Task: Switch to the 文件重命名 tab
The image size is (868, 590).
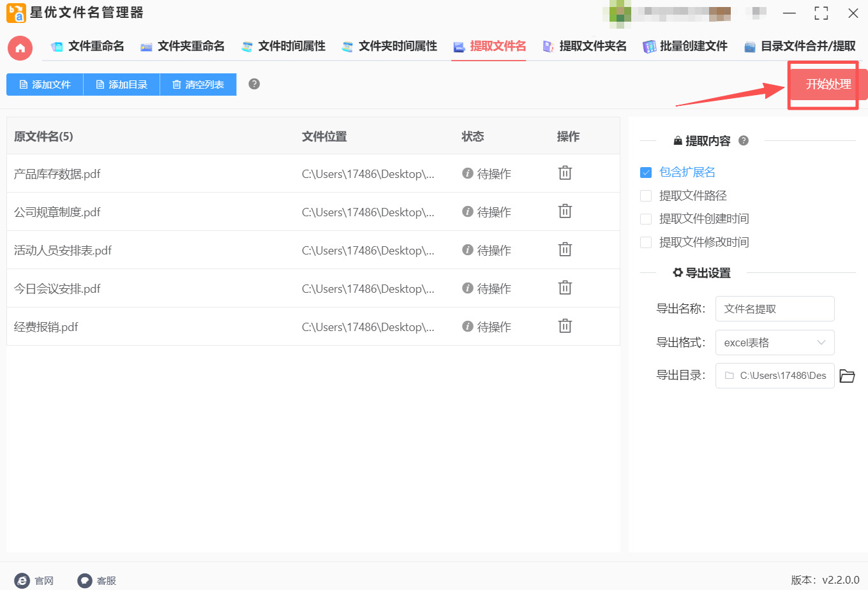Action: click(87, 46)
